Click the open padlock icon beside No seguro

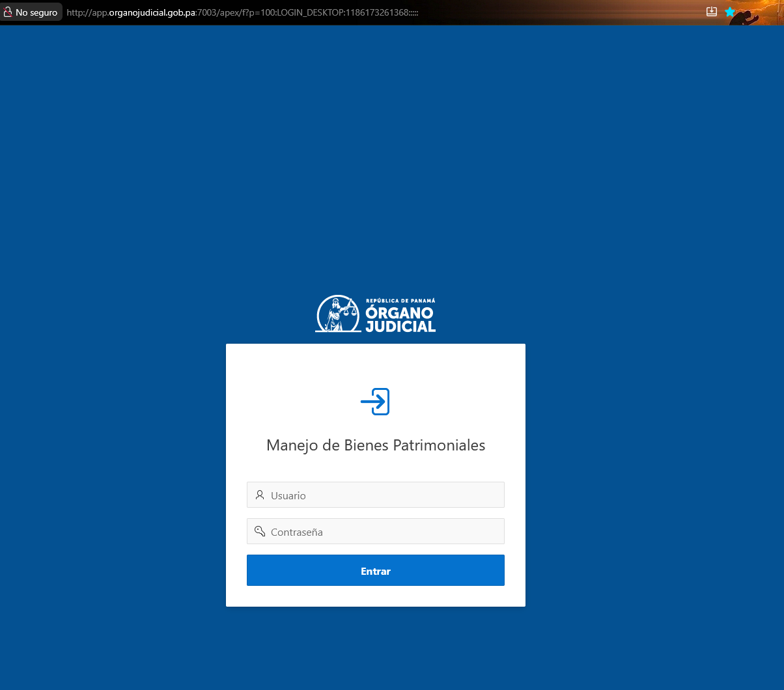coord(8,12)
